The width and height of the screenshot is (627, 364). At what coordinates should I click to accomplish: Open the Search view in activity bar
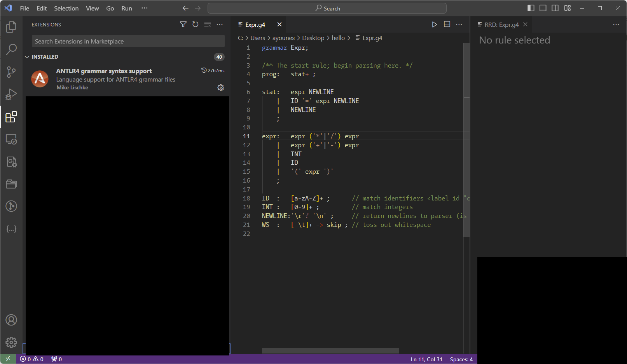[11, 49]
